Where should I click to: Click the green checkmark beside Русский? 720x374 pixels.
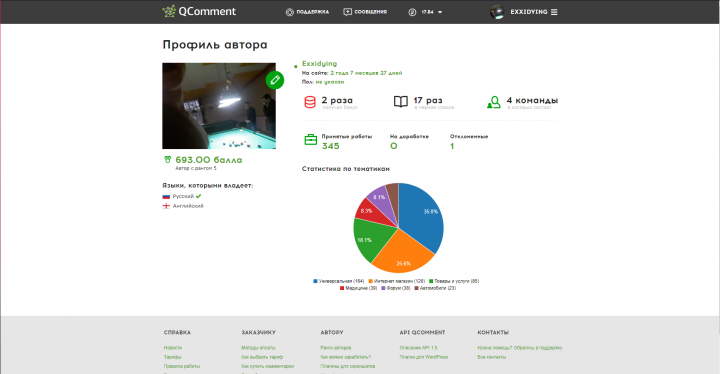[198, 196]
